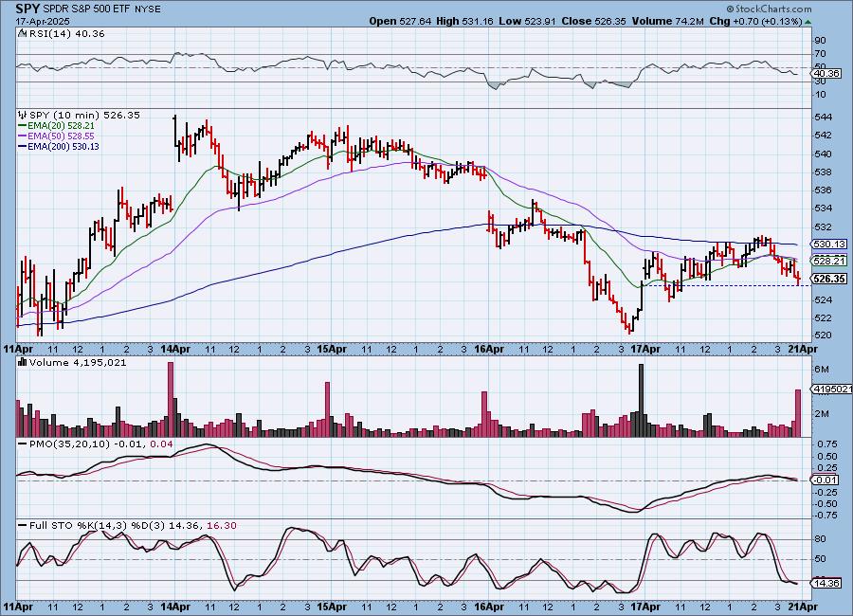Viewport: 853px width, 616px height.
Task: Click the 536 price axis label
Action: (x=823, y=190)
